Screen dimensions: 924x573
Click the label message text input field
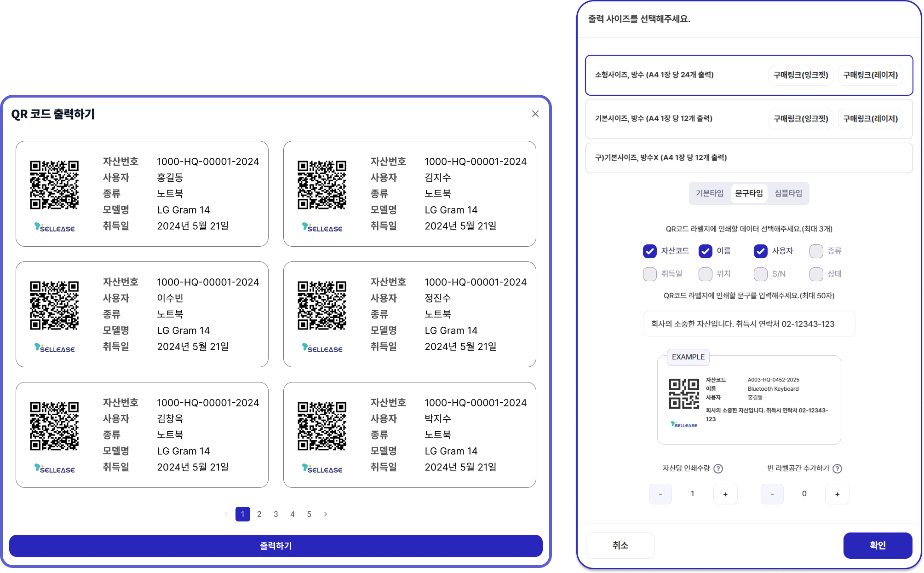(x=748, y=324)
